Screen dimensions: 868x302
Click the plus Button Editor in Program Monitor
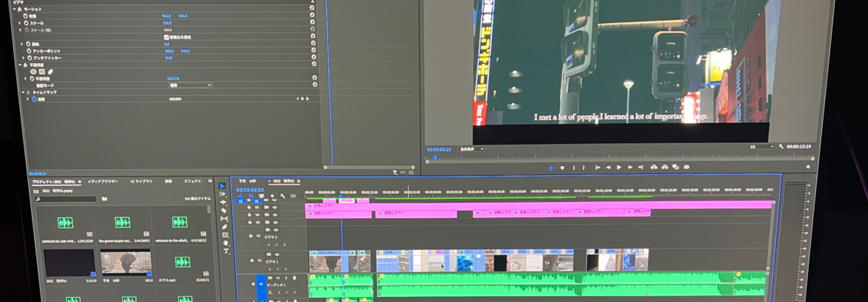point(808,167)
